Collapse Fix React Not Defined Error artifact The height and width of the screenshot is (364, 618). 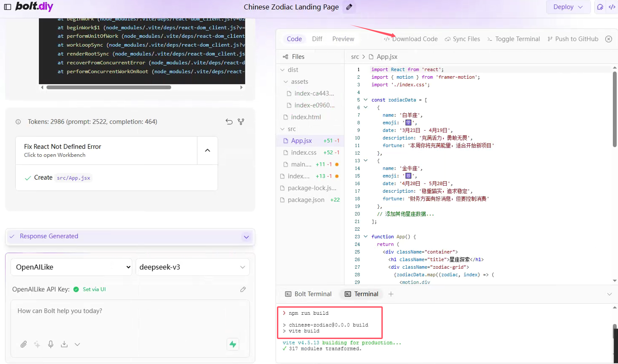click(208, 150)
